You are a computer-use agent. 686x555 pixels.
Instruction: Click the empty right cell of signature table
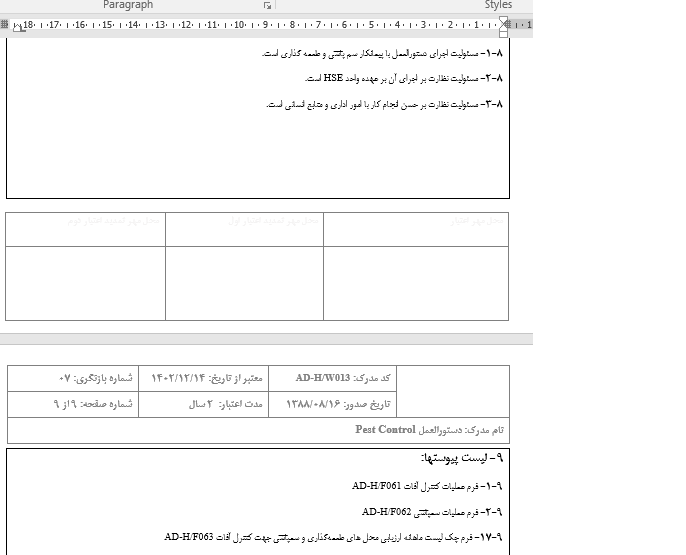pos(415,282)
